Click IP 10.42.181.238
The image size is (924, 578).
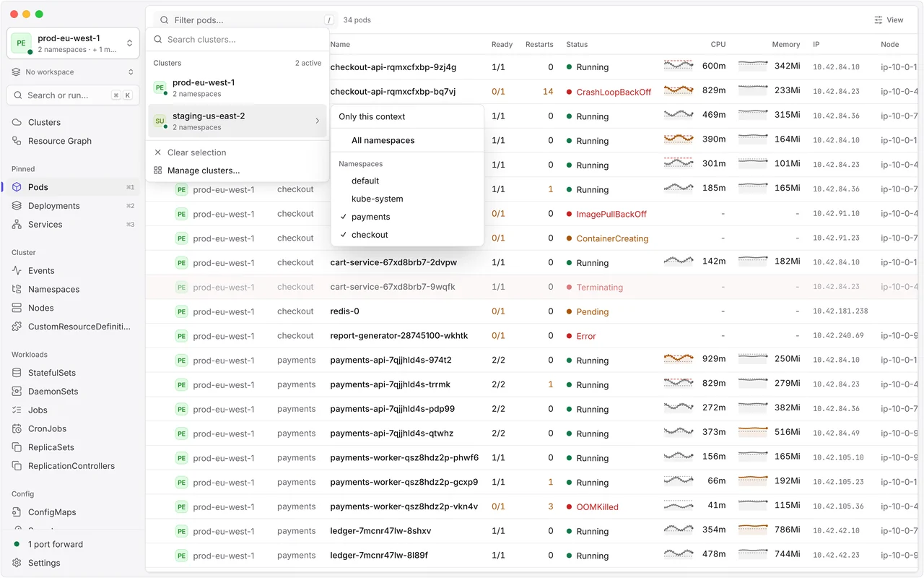840,311
